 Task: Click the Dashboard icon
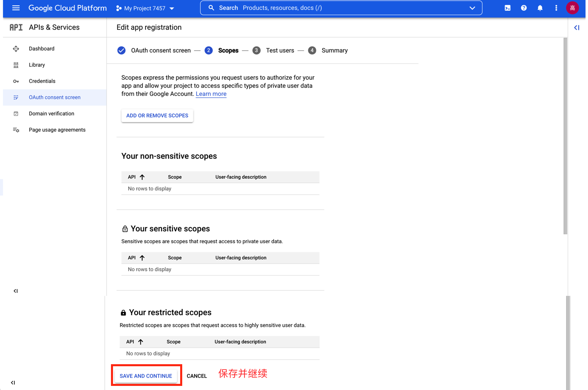[16, 49]
